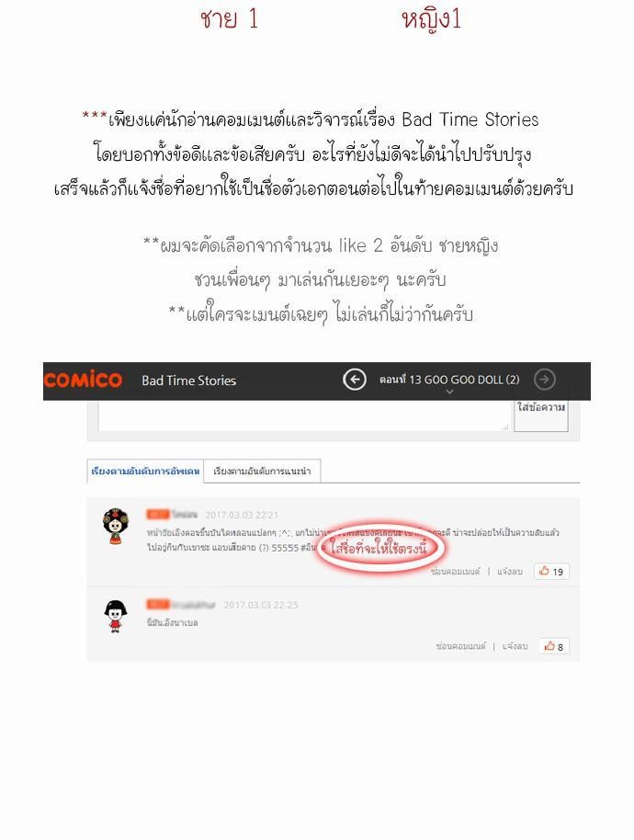The height and width of the screenshot is (840, 634).
Task: Hide the second comment via ซ่อนคอมเมนต์
Action: click(460, 647)
